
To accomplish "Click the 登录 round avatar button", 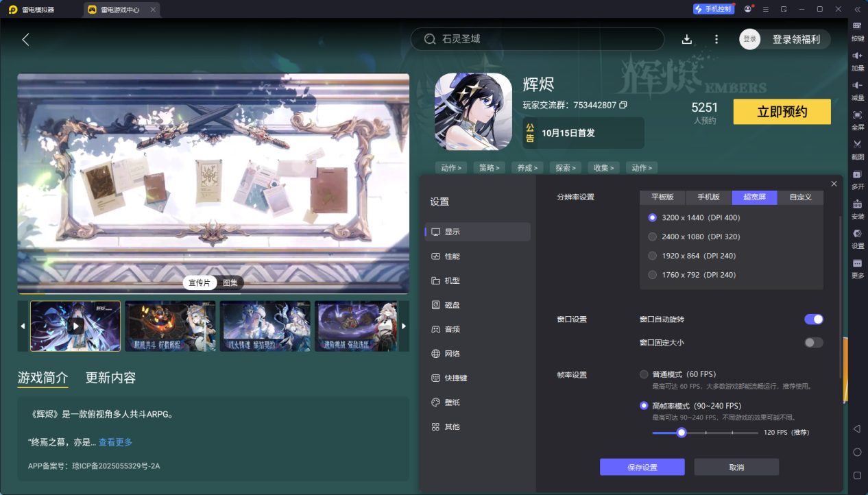I will (x=750, y=39).
